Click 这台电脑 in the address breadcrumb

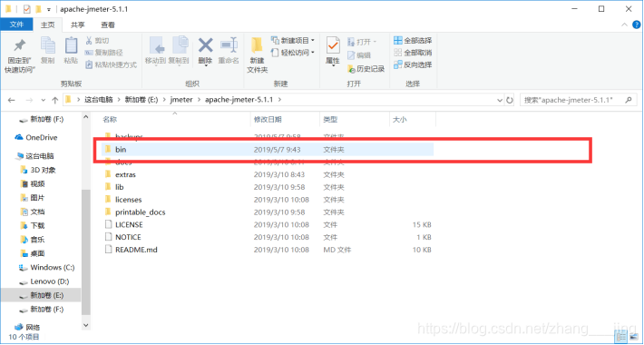(100, 100)
